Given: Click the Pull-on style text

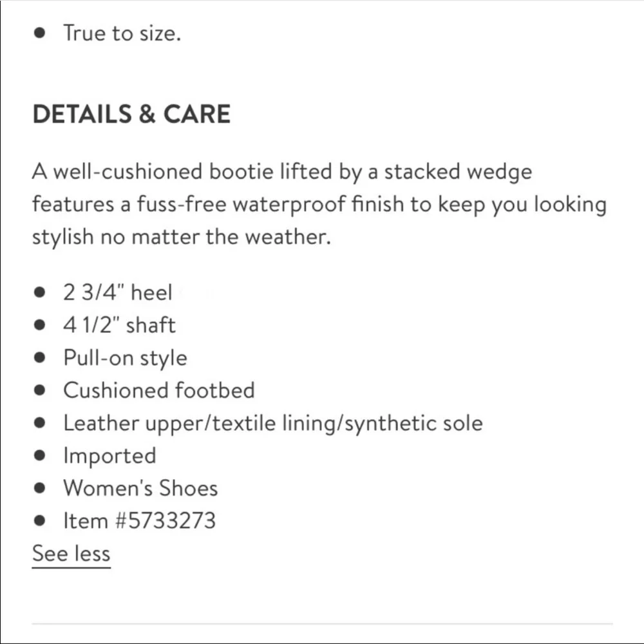Looking at the screenshot, I should click(125, 358).
